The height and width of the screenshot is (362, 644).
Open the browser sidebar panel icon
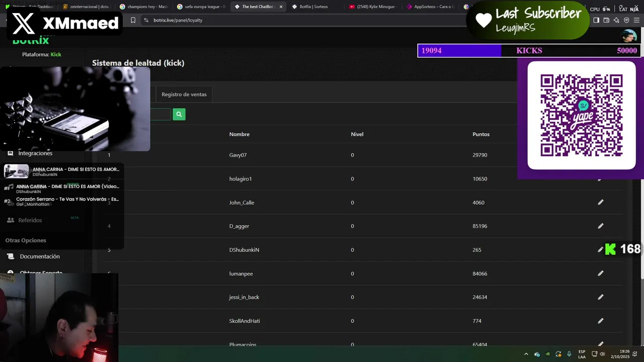point(596,20)
